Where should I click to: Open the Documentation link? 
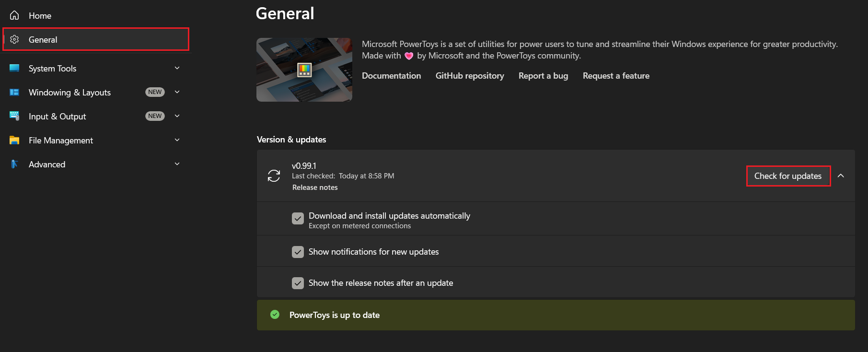(x=391, y=76)
